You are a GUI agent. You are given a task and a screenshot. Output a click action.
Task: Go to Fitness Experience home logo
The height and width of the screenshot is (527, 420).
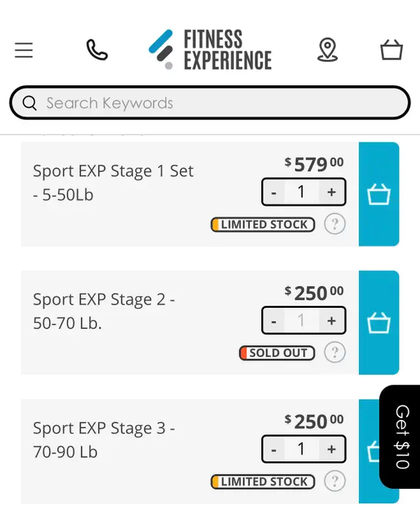pyautogui.click(x=210, y=50)
